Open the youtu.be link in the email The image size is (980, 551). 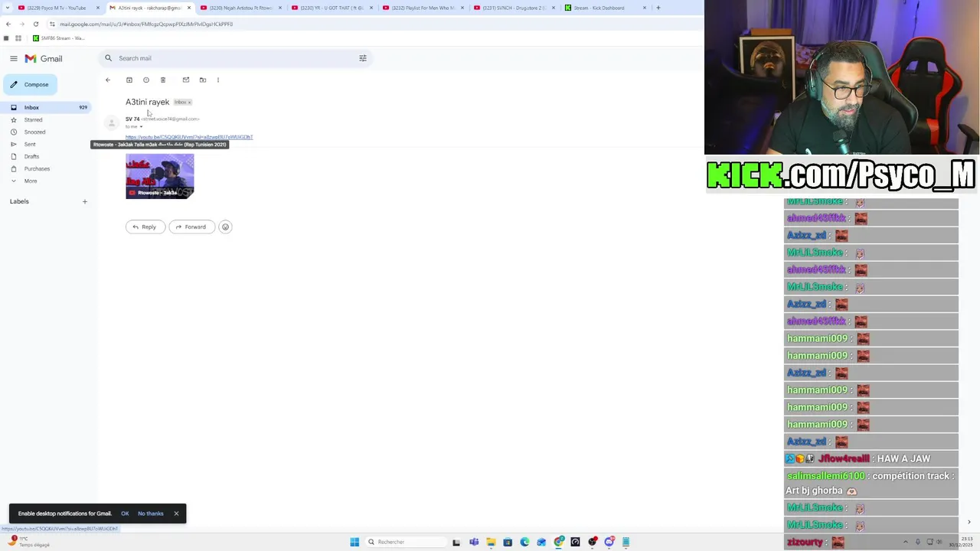tap(189, 137)
